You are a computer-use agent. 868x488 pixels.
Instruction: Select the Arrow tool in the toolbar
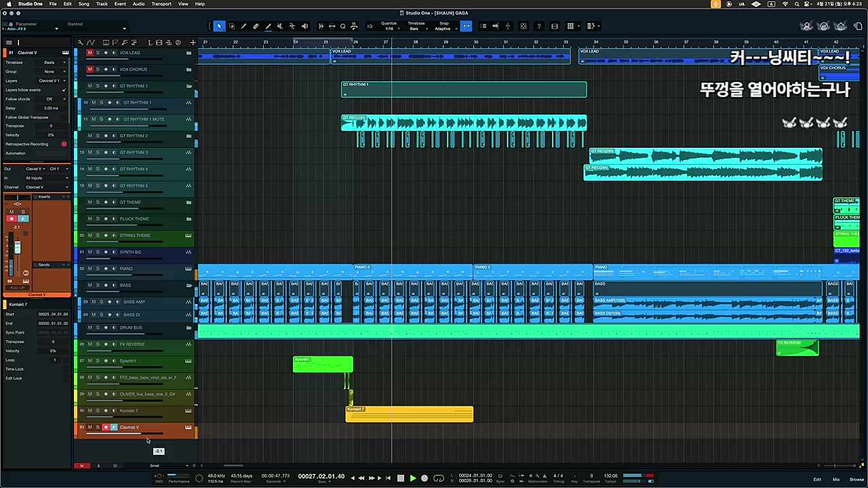pos(219,26)
